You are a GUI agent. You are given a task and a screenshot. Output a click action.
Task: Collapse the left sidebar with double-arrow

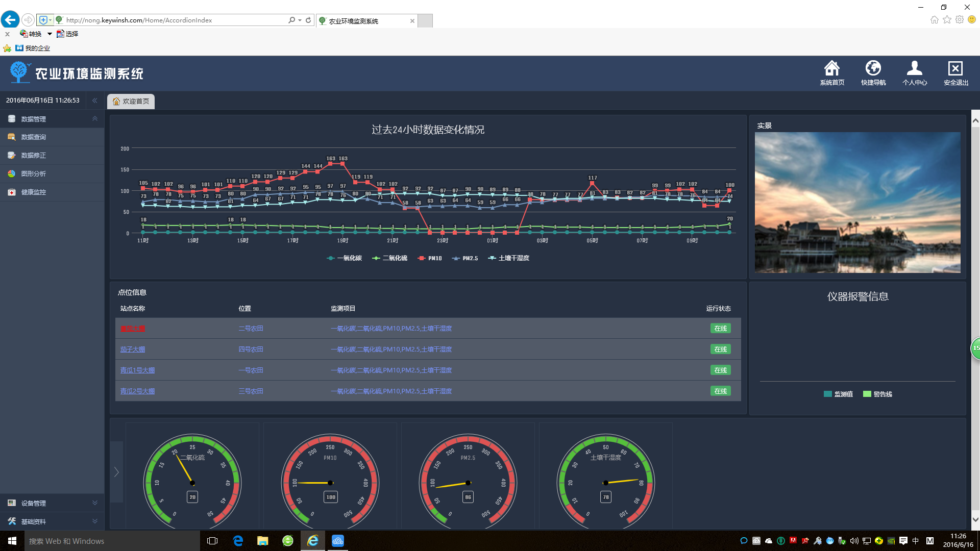[x=94, y=101]
